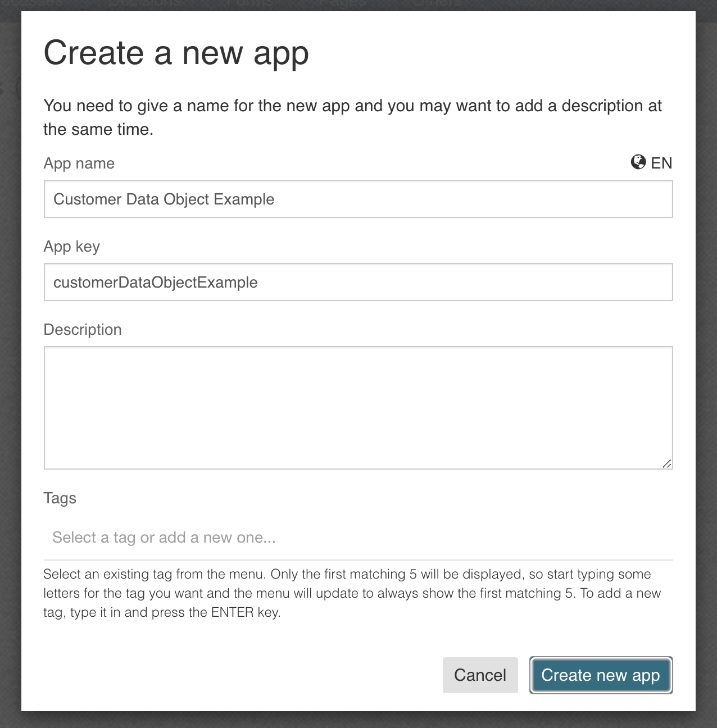The height and width of the screenshot is (728, 717).
Task: Select the text Customer Data Object Example
Action: [x=164, y=199]
